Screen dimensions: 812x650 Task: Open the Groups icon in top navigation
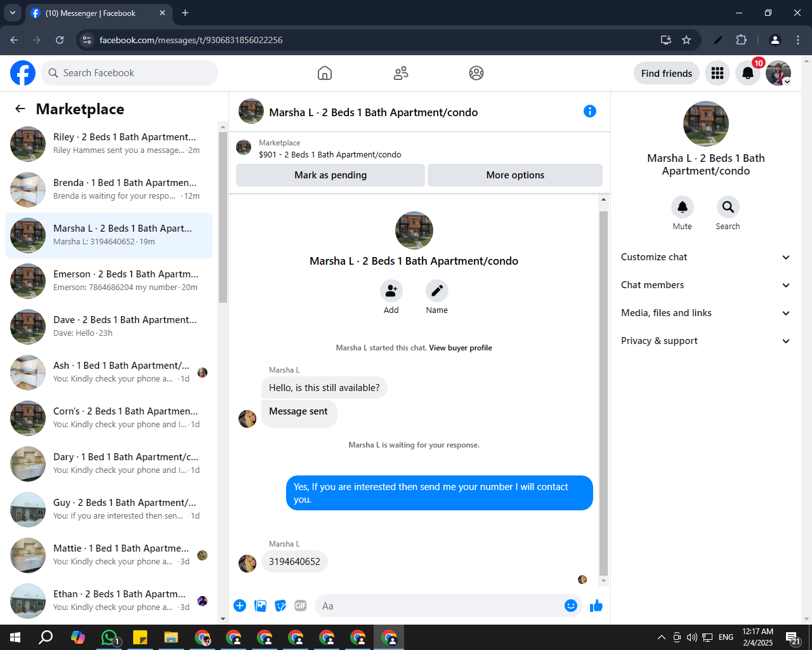[x=476, y=73]
